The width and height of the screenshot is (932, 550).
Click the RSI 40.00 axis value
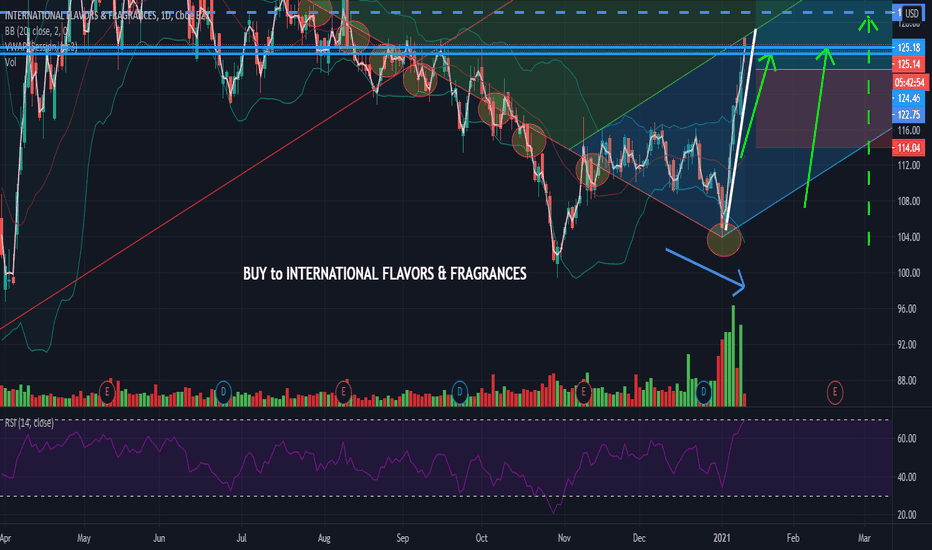906,477
